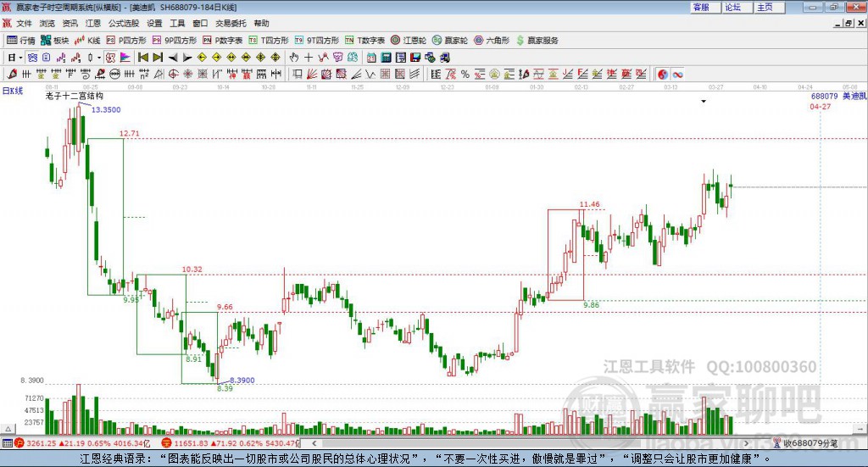
Task: Open the T四方形 tool
Action: point(269,41)
